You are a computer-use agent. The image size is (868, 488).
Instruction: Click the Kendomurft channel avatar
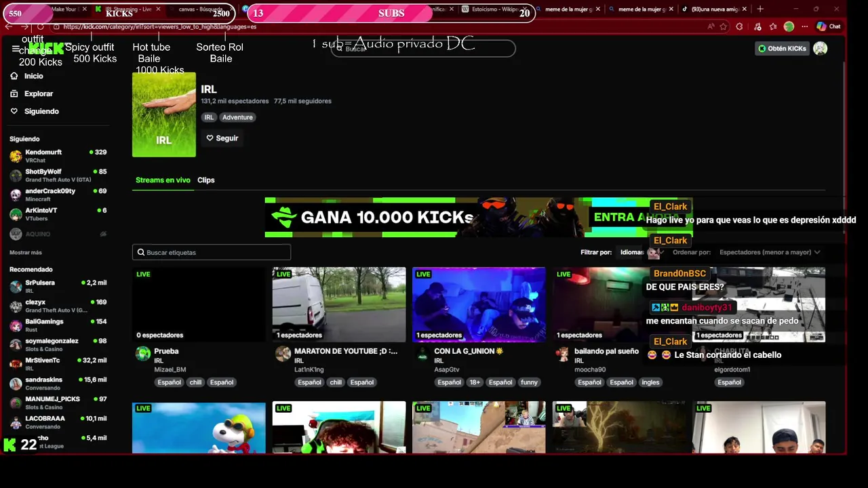click(16, 156)
